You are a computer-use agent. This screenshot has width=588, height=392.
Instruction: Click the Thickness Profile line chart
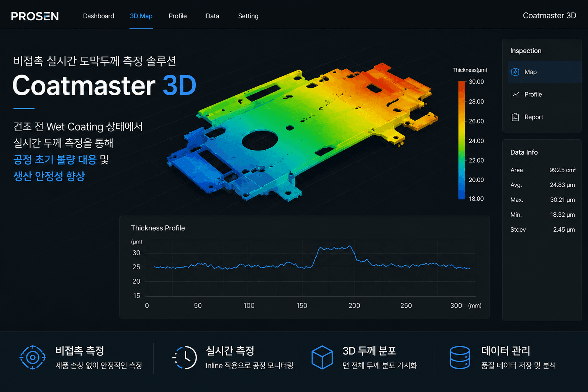tap(311, 268)
